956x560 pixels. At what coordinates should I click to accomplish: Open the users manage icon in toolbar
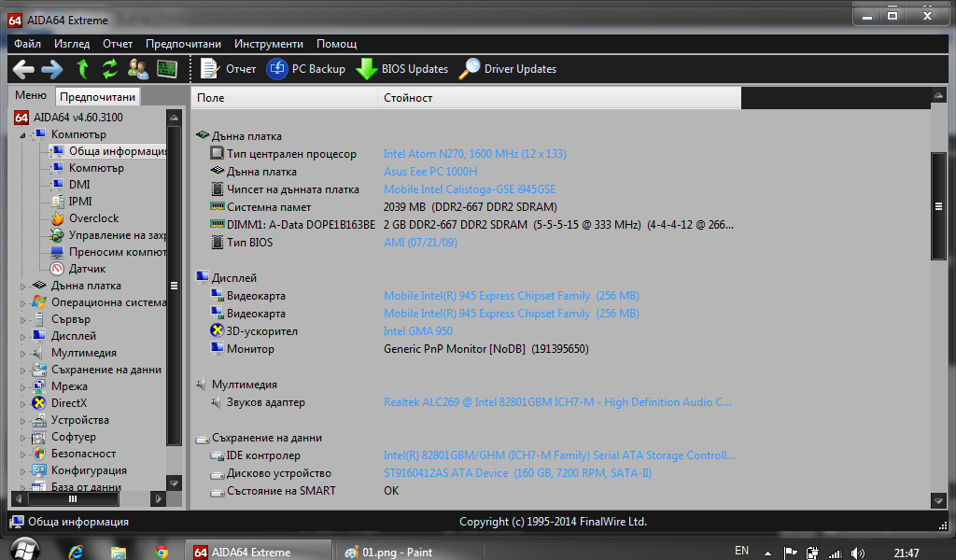[138, 69]
